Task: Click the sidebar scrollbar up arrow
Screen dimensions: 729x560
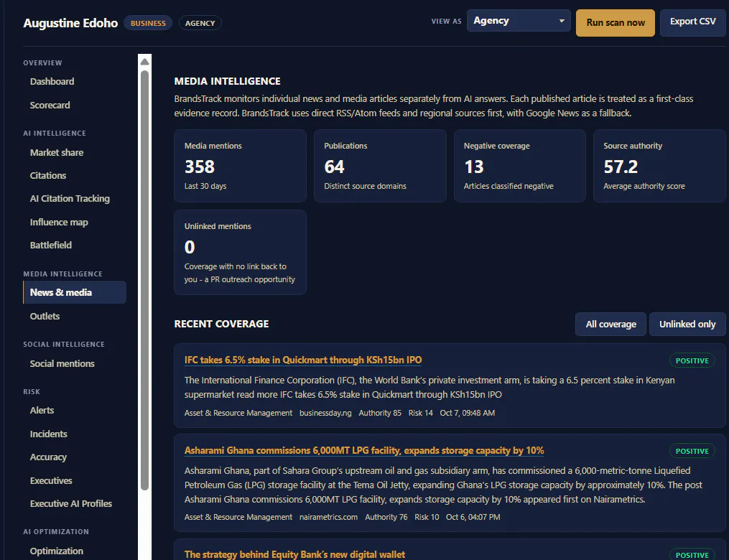Action: coord(144,61)
